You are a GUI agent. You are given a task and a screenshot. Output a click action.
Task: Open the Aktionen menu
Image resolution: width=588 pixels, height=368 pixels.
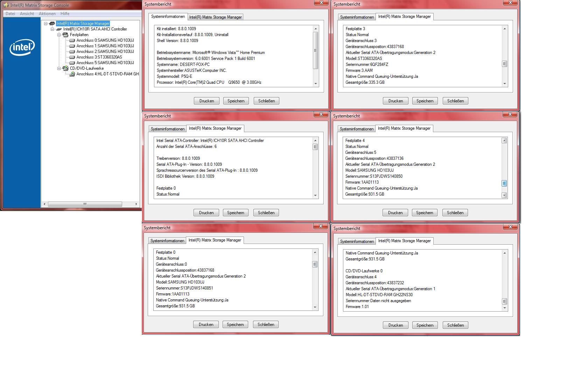47,14
